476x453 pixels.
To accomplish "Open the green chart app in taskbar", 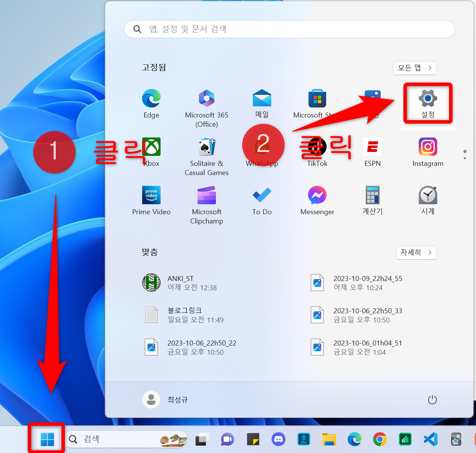I will click(x=405, y=439).
